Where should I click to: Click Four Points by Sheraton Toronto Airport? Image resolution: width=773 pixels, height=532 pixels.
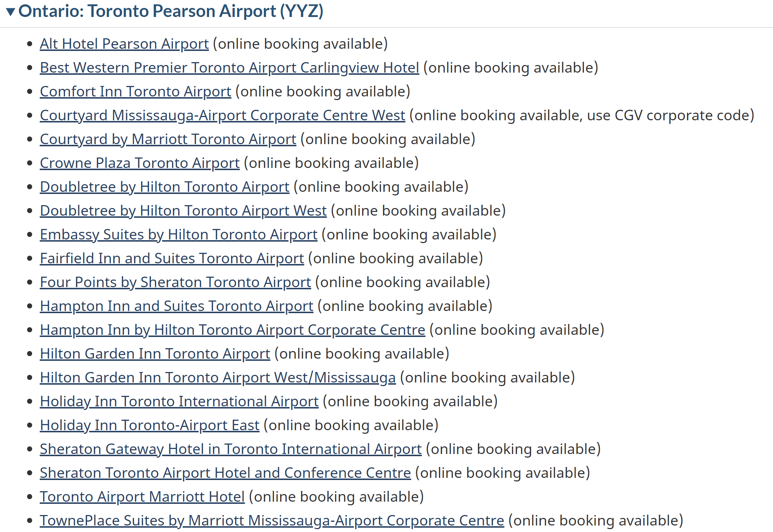click(175, 282)
